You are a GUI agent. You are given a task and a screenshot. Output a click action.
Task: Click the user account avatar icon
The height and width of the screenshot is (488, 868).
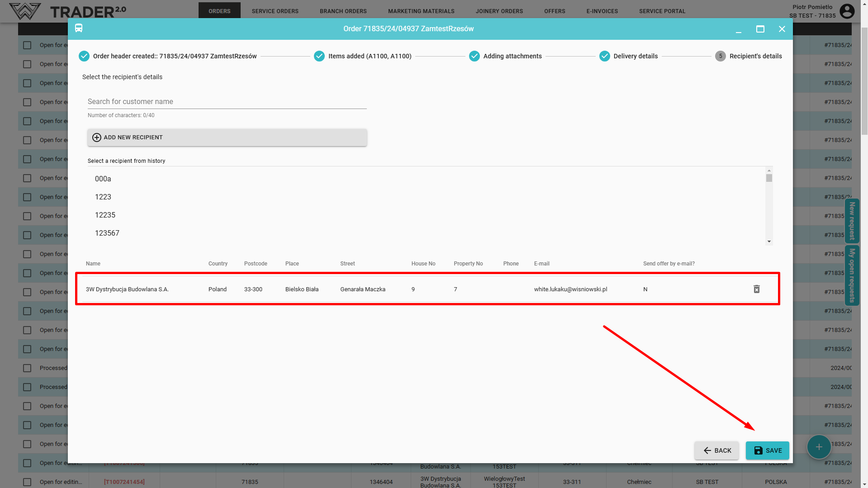(847, 11)
